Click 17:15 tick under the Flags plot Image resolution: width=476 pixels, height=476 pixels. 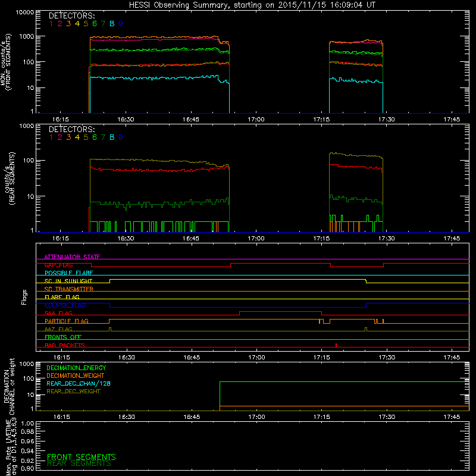(x=322, y=358)
